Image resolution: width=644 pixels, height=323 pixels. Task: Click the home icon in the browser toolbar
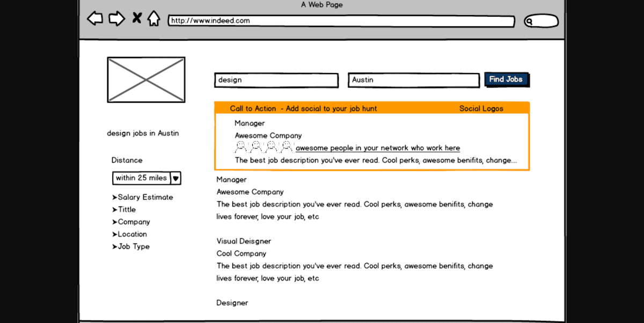pos(154,18)
